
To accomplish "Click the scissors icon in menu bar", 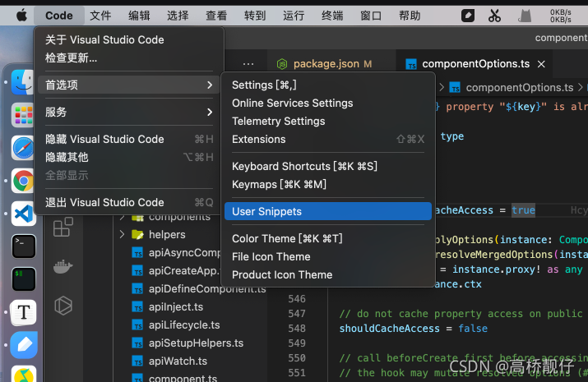I will 494,16.
